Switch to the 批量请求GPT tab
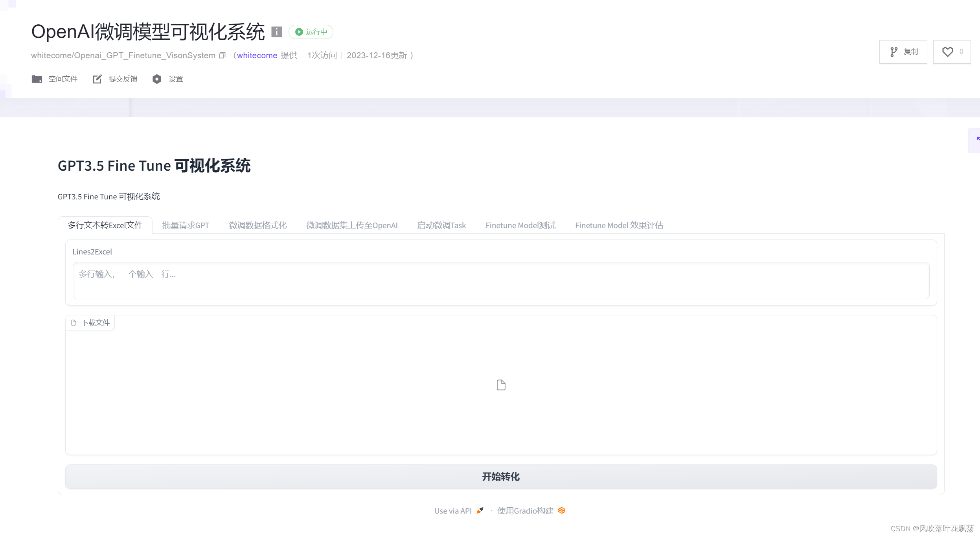Viewport: 980px width, 536px height. tap(186, 225)
